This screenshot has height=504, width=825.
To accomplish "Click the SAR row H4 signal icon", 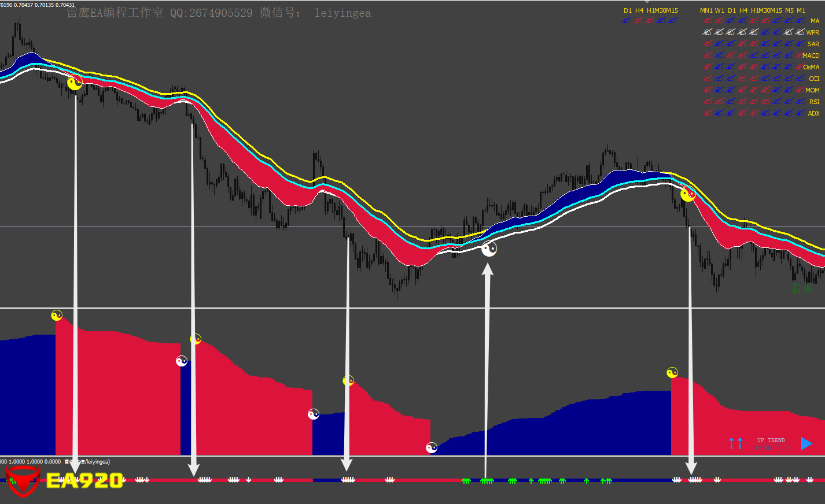I will (742, 44).
